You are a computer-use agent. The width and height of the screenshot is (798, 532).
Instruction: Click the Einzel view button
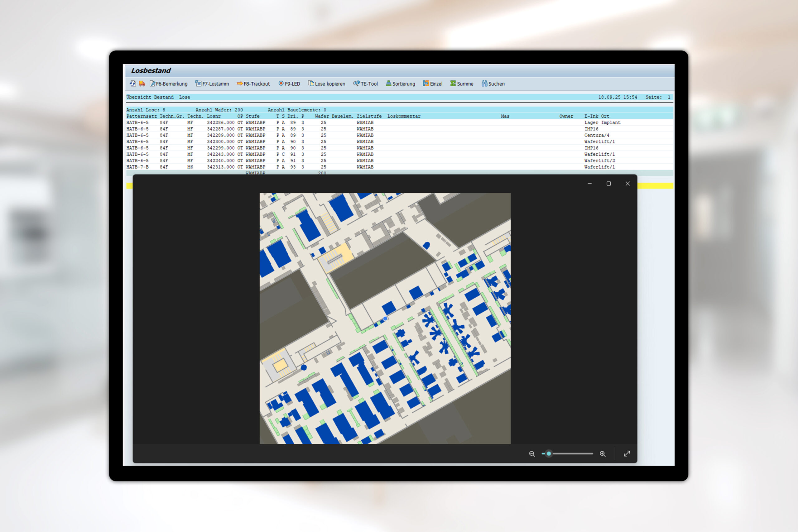[433, 84]
